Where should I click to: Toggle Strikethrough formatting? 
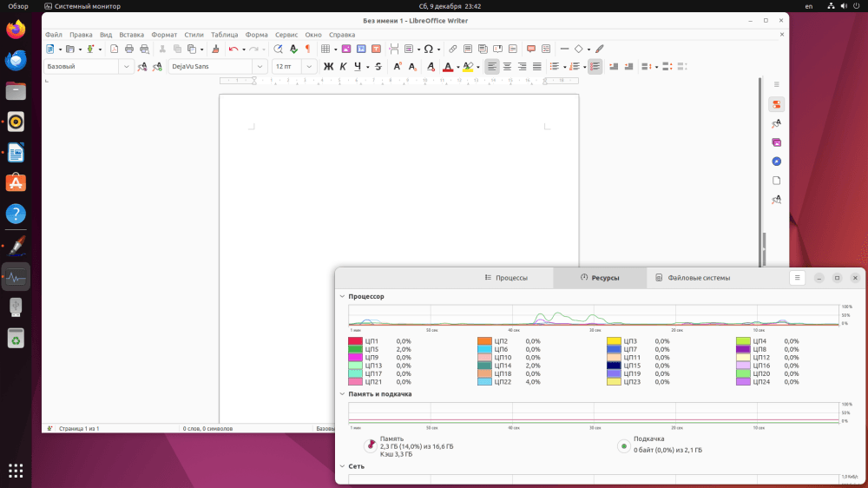[378, 67]
